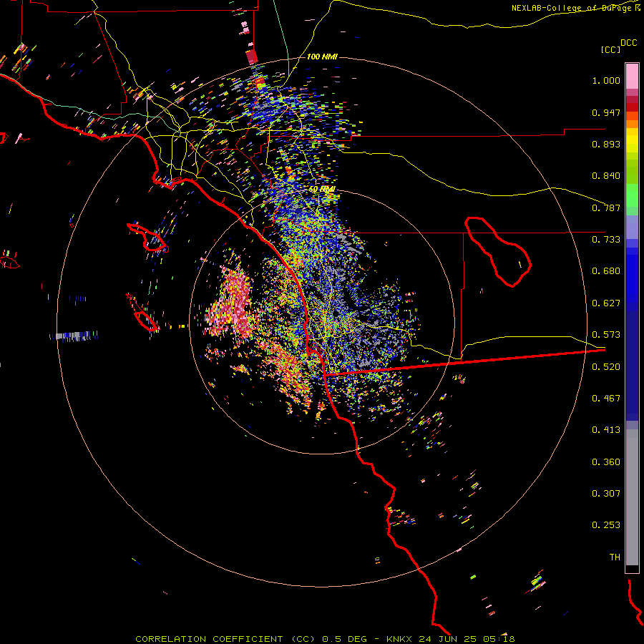Image resolution: width=644 pixels, height=644 pixels.
Task: Click the [CC] legend unit label
Action: (610, 49)
